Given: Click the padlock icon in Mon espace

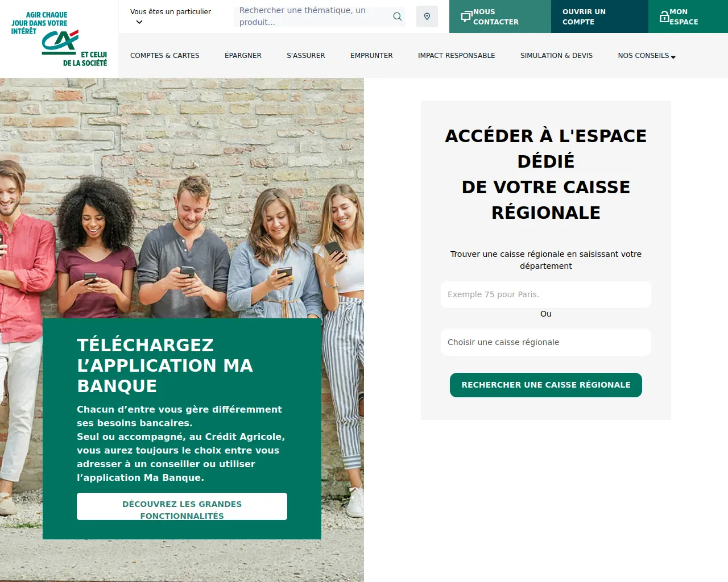Looking at the screenshot, I should coord(664,16).
